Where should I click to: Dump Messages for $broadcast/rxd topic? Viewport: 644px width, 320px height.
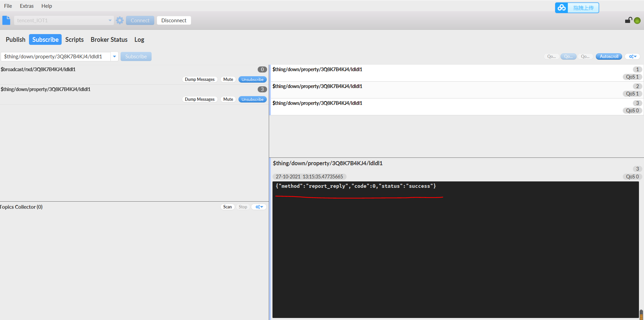coord(200,80)
